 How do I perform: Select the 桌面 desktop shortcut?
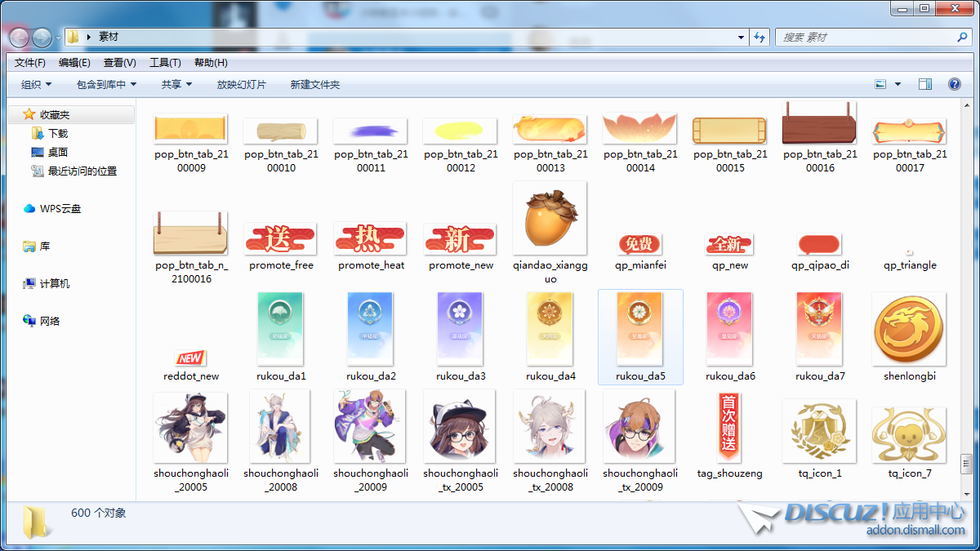point(57,152)
